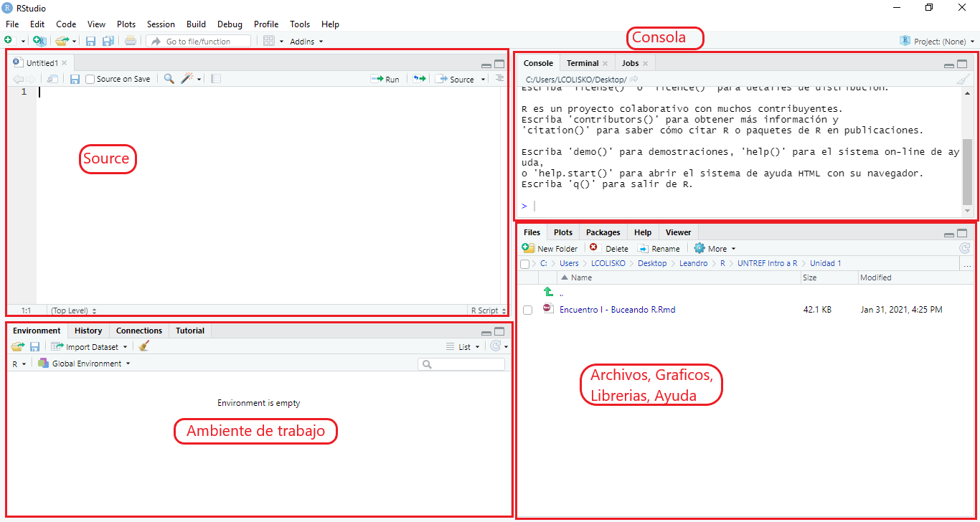Screen dimensions: 980x522
Task: Click the Create a project icon
Action: [x=39, y=41]
